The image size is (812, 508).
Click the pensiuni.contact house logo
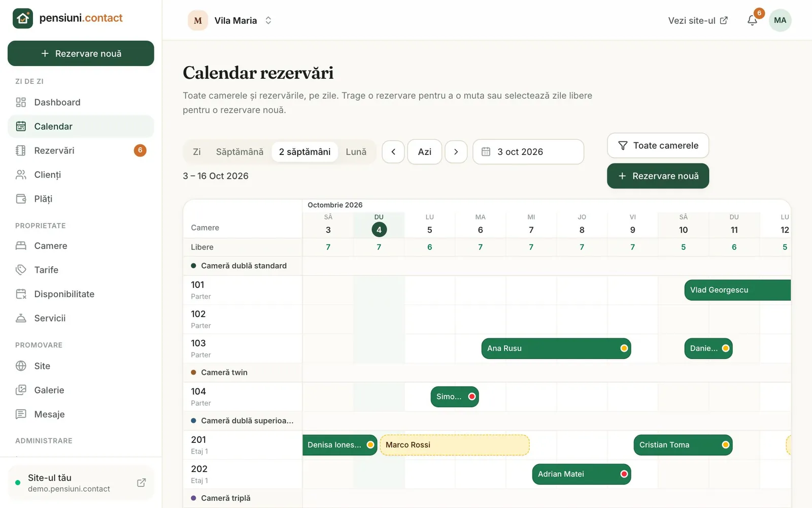(23, 18)
